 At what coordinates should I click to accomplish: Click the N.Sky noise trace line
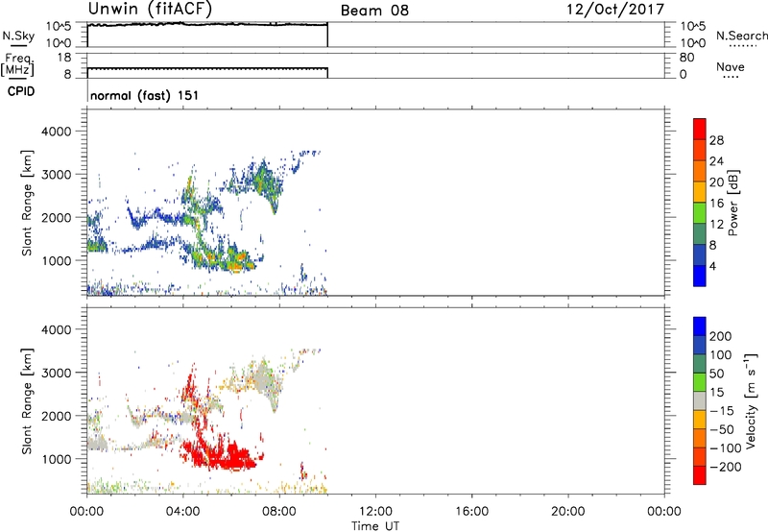pos(207,24)
